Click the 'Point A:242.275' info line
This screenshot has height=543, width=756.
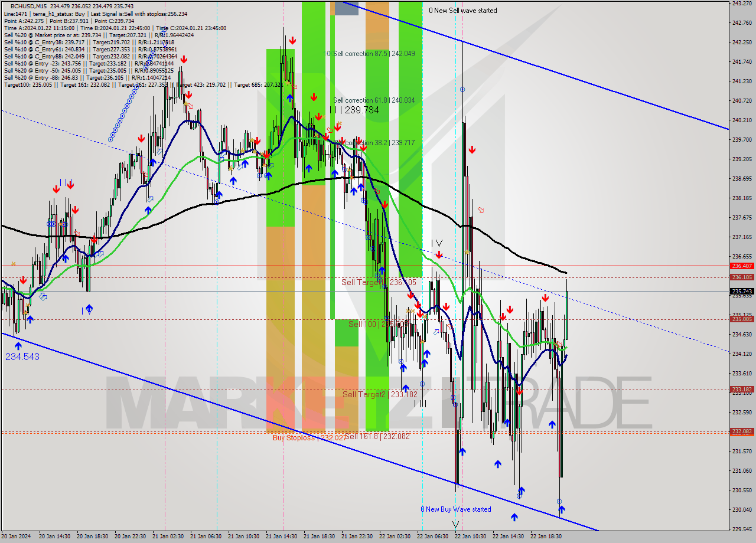click(69, 21)
